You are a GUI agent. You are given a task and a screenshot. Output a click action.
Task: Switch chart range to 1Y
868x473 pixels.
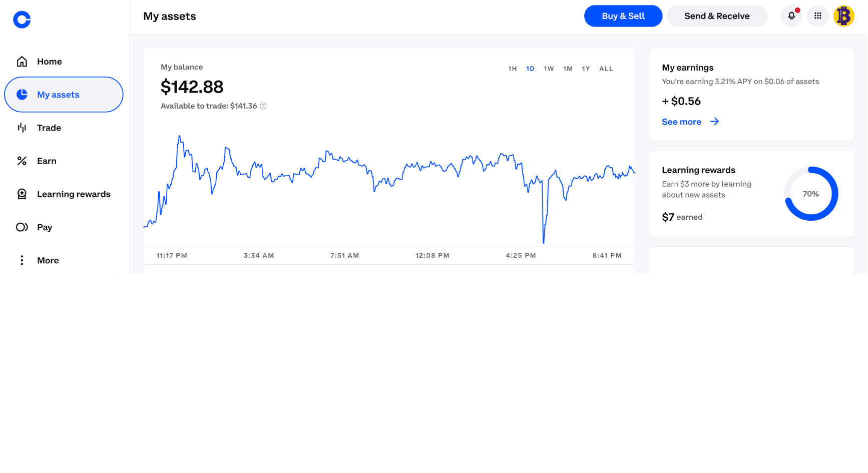586,69
